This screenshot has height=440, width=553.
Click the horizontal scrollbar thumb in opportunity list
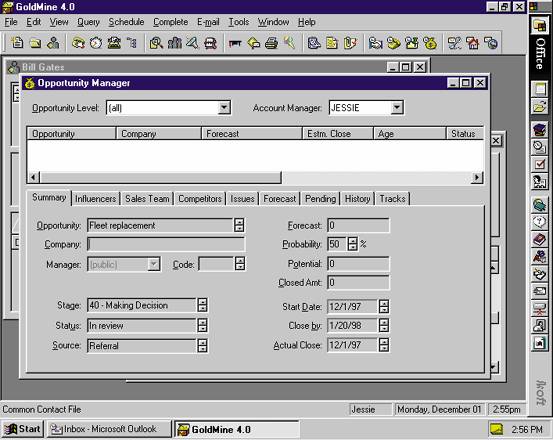[x=160, y=177]
